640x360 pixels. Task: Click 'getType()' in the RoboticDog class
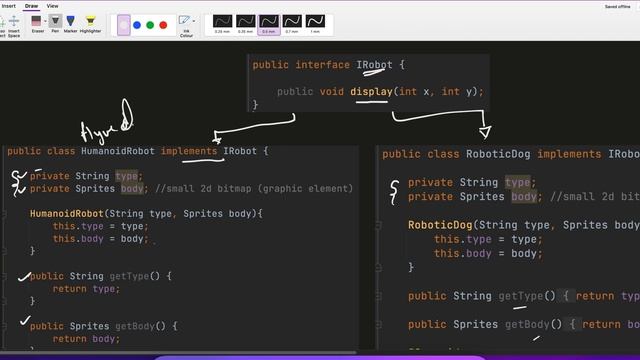tap(527, 296)
